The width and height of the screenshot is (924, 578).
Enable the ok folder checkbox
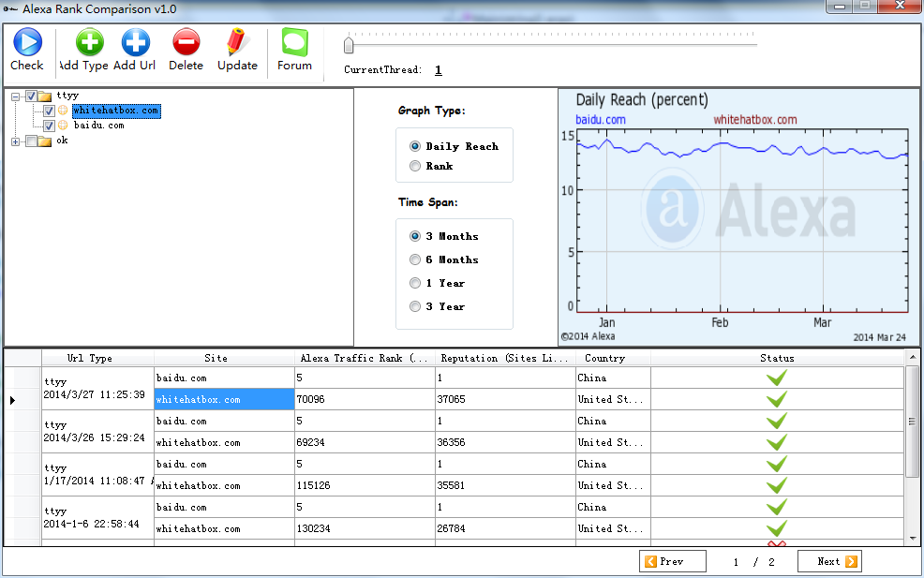point(32,141)
